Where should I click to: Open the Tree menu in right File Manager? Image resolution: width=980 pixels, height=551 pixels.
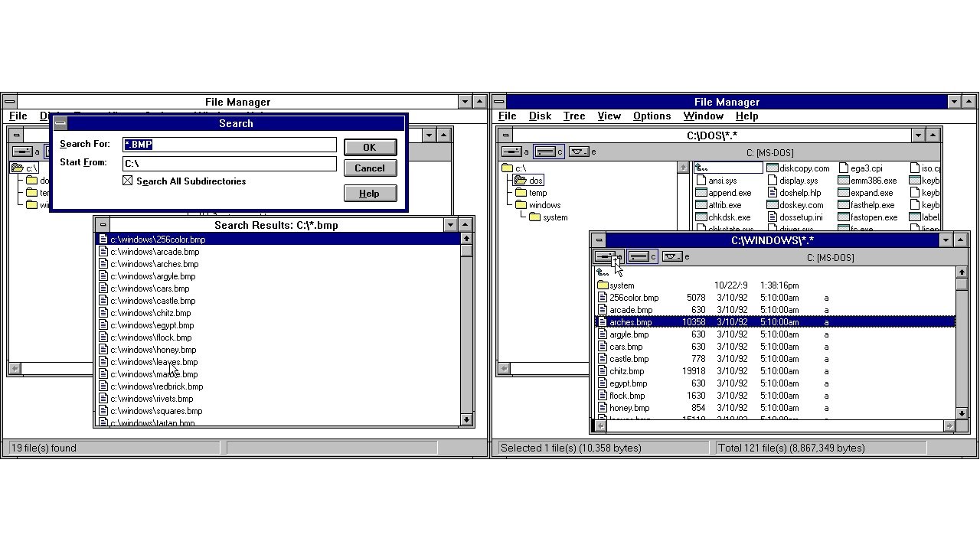(574, 116)
